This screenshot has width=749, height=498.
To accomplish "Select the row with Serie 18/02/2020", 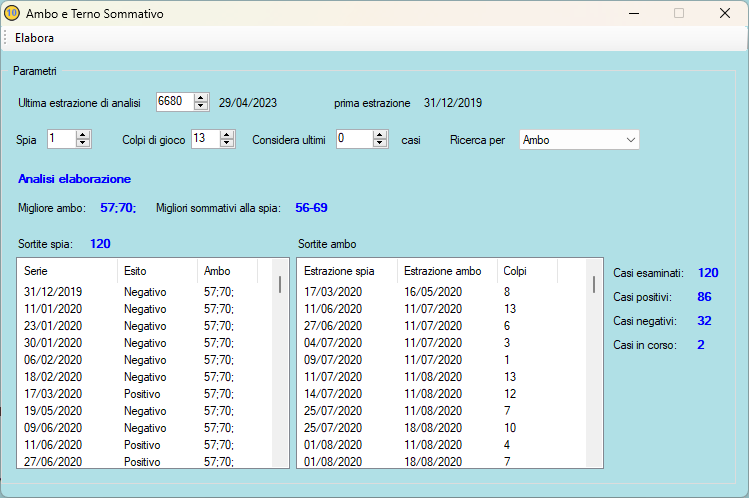I will (145, 377).
